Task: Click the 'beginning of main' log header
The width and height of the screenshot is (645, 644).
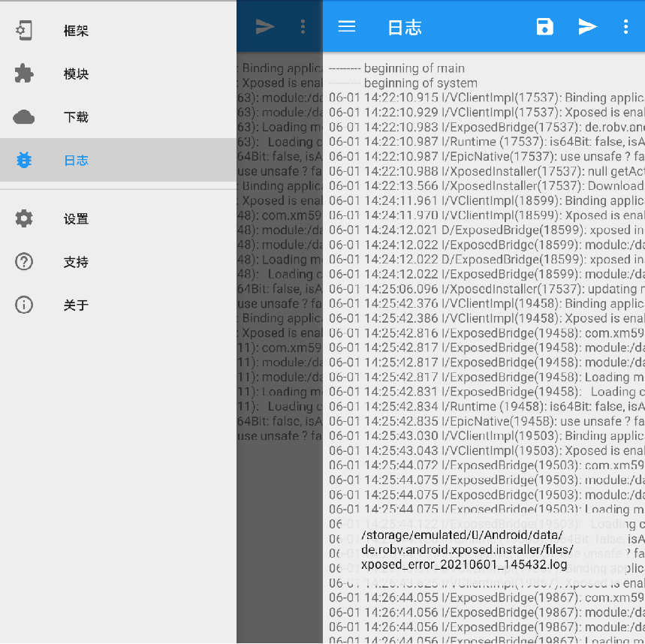Action: (397, 68)
